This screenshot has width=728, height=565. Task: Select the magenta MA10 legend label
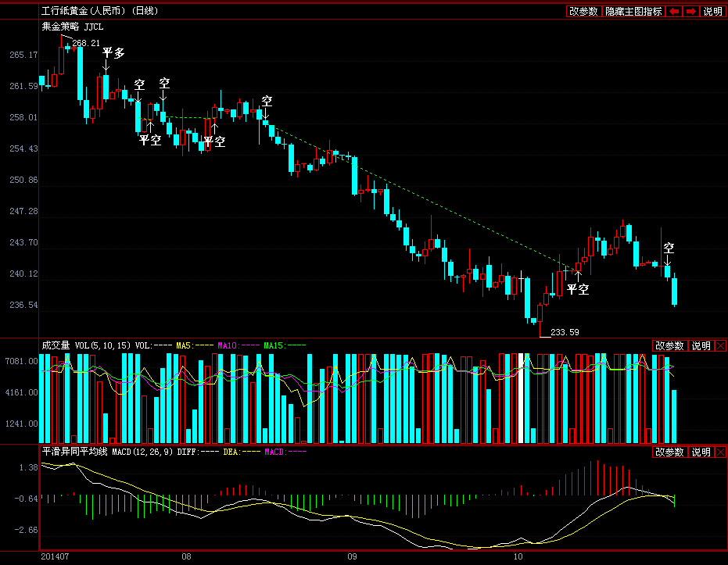227,345
